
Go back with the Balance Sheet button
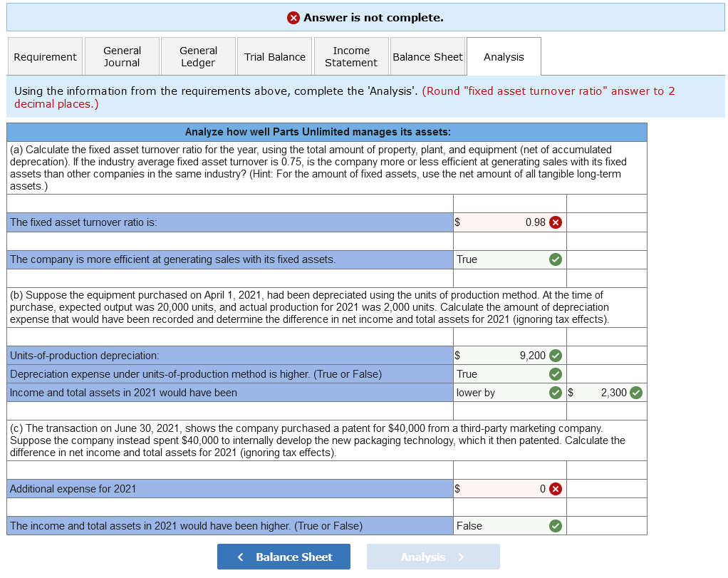(x=284, y=557)
